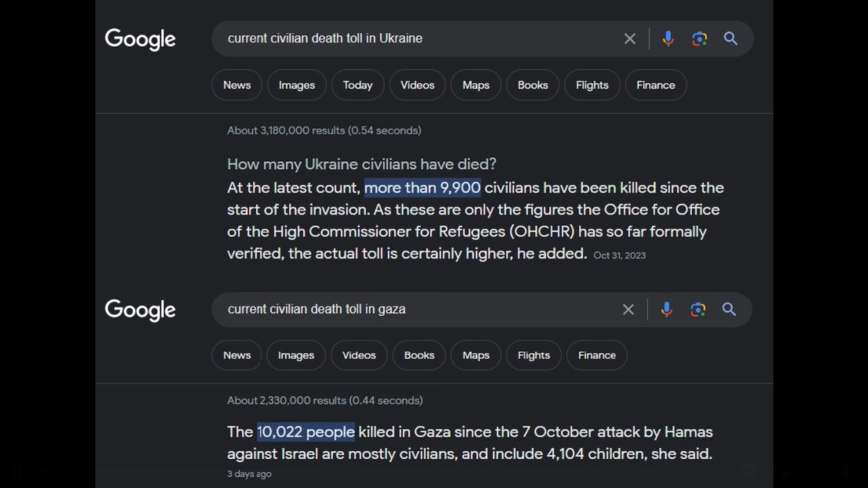The width and height of the screenshot is (868, 488).
Task: Click 'About 3,180,000 results' stats text
Action: (x=324, y=131)
